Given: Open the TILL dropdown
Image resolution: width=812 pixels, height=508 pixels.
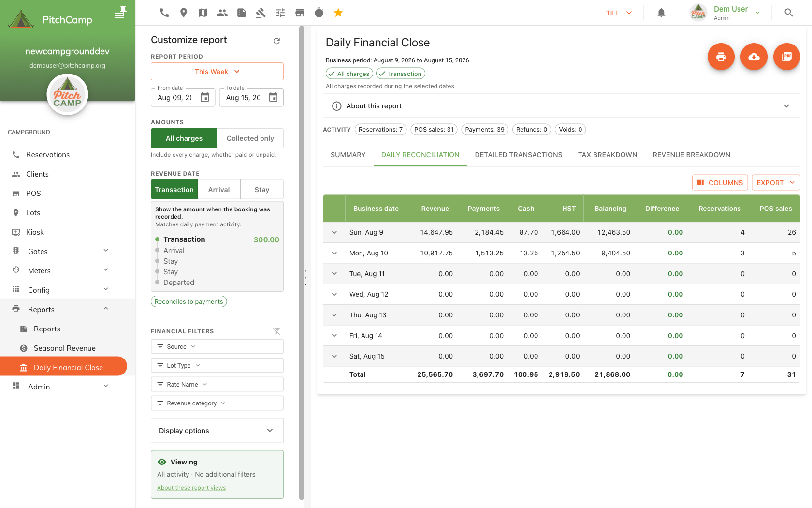Looking at the screenshot, I should tap(619, 13).
